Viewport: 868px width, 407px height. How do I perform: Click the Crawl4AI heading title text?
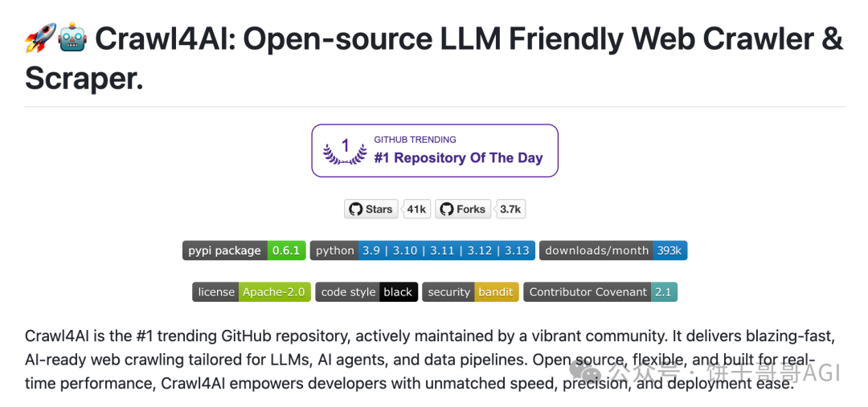(x=434, y=59)
